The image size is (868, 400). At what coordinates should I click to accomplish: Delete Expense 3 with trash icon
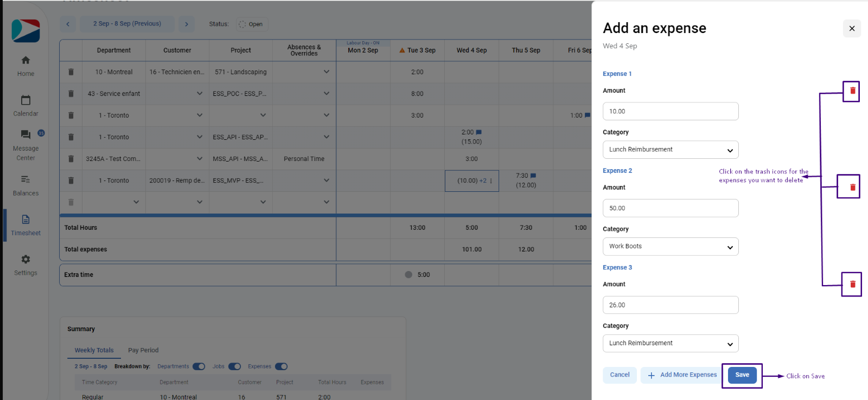852,284
